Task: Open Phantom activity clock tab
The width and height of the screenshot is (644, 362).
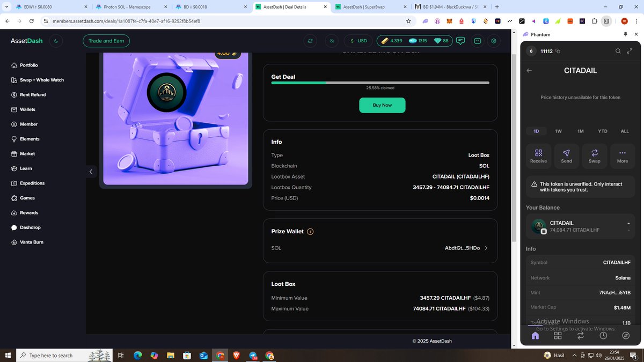Action: (603, 336)
